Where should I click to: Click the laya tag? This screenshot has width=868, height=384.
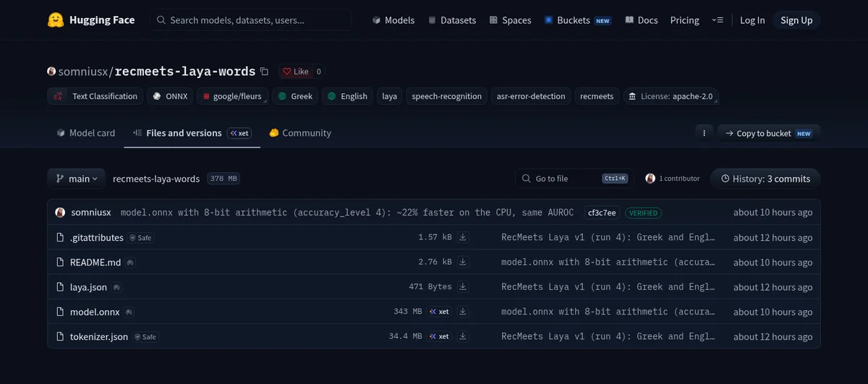pos(390,96)
